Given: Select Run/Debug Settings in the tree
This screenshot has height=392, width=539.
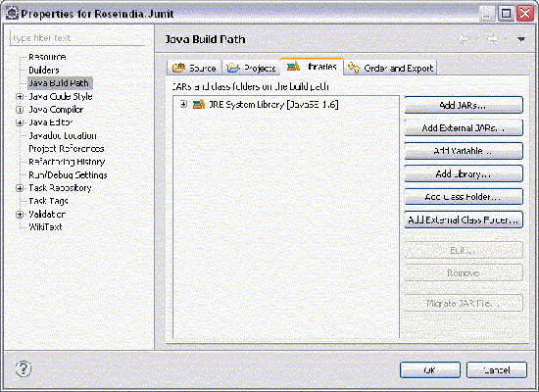Looking at the screenshot, I should pyautogui.click(x=68, y=175).
